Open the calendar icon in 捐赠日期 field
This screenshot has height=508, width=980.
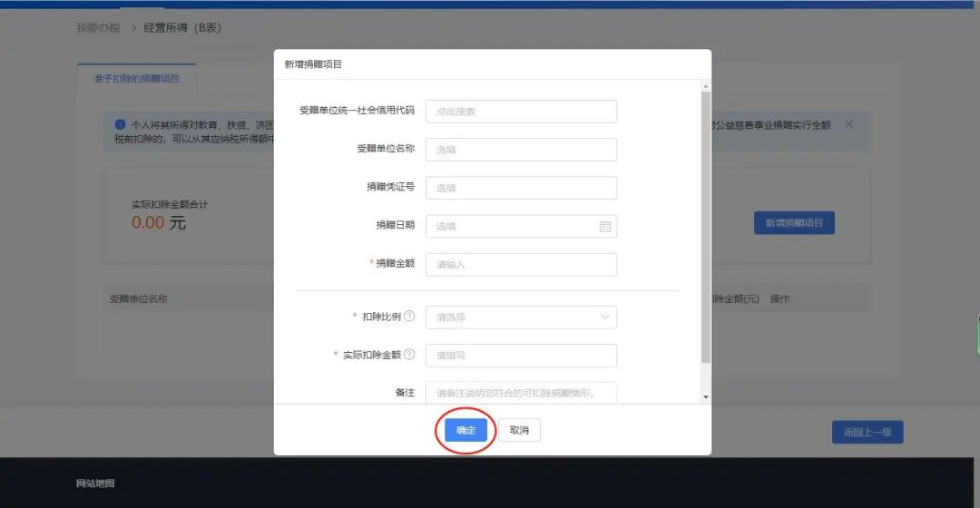(x=604, y=226)
